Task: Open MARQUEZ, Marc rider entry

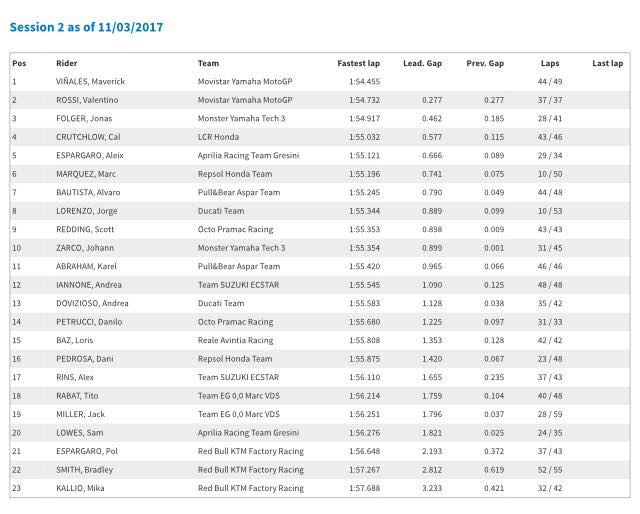Action: pos(86,174)
